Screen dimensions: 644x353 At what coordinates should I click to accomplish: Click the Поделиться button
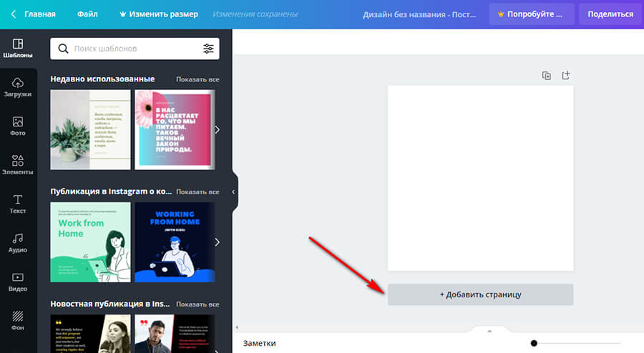[610, 14]
